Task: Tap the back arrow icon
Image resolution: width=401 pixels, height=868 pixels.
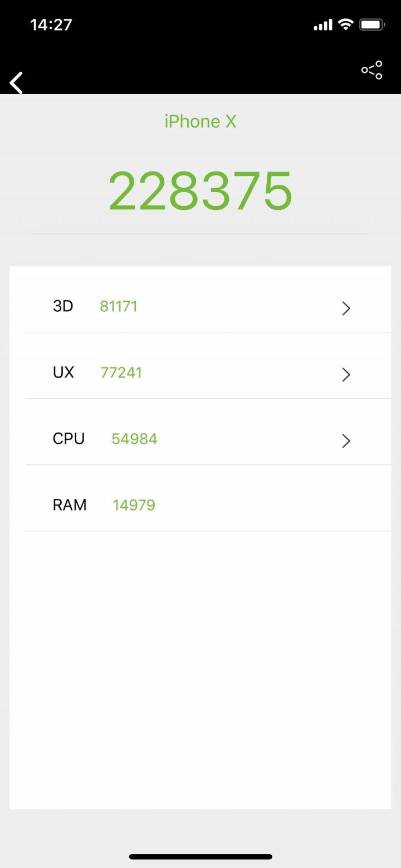Action: point(17,83)
